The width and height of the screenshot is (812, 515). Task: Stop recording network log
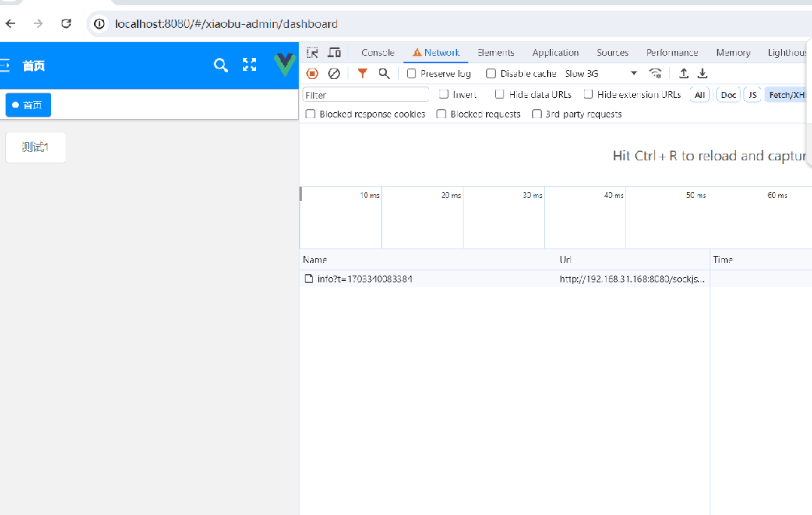pyautogui.click(x=312, y=73)
